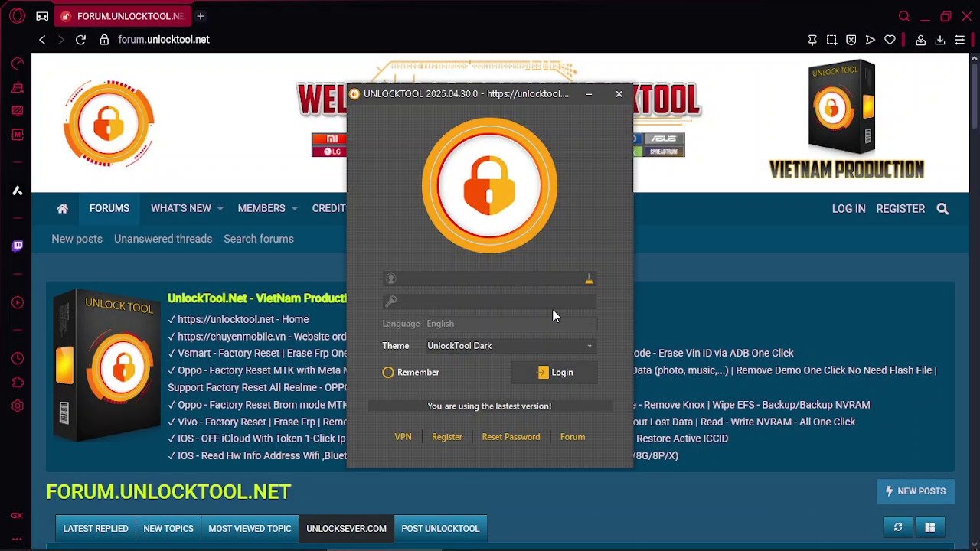Expand the Members menu arrow
980x551 pixels.
294,208
